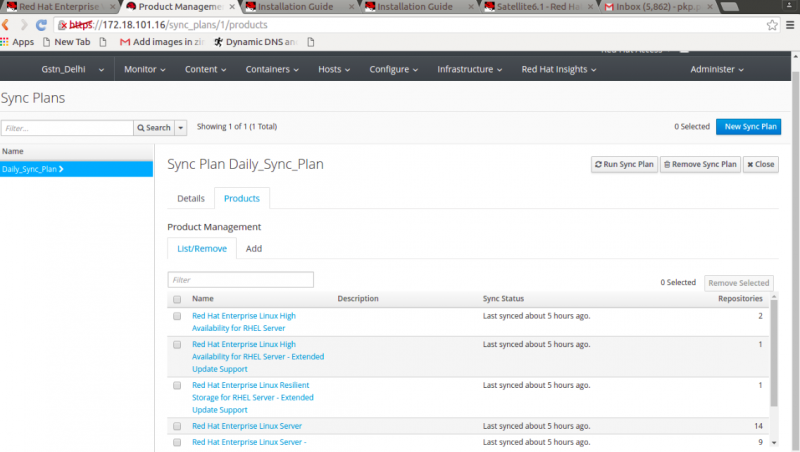Tick the checkbox for Resilient Storage product
The image size is (800, 452).
coord(177,385)
